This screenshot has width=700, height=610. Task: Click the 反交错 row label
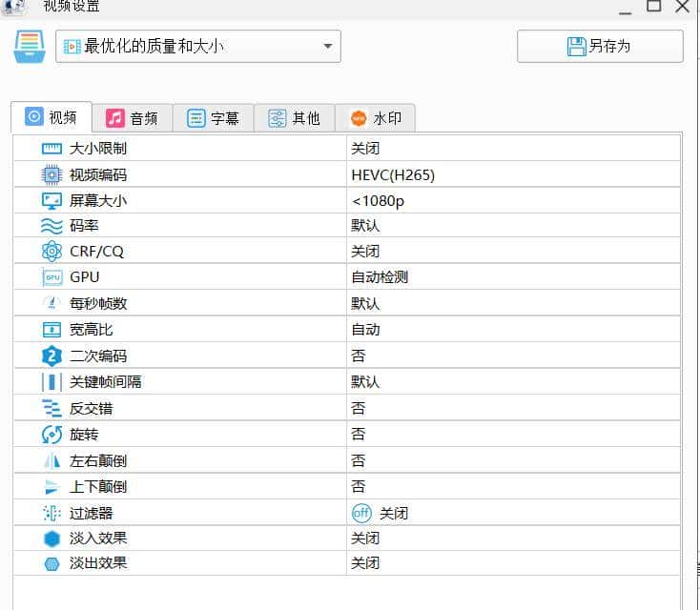(91, 408)
